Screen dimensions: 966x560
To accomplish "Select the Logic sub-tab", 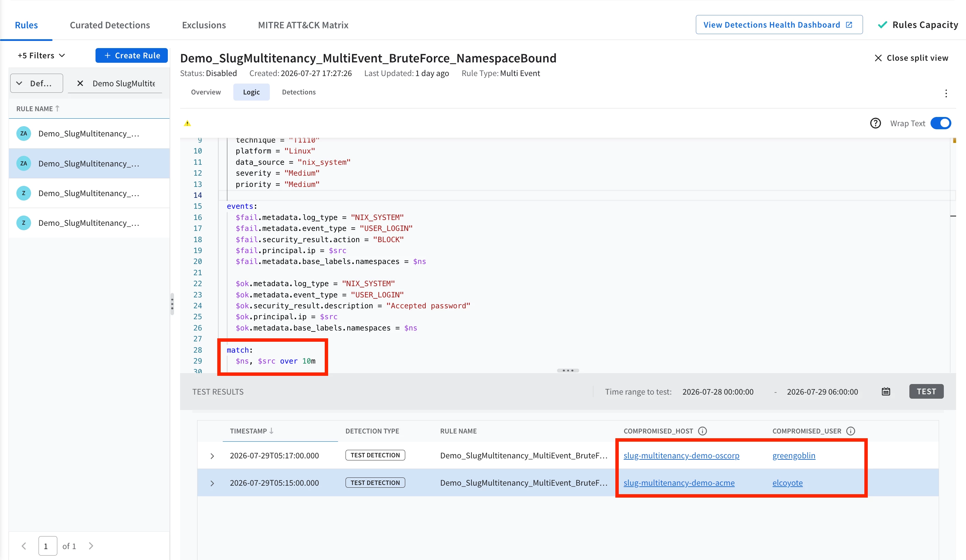I will point(251,92).
